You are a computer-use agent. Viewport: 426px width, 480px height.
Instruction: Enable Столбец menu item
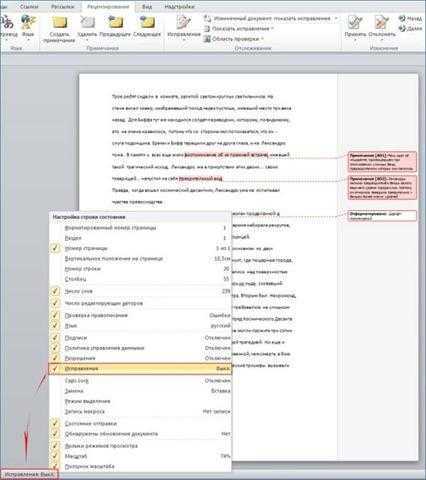tap(140, 279)
